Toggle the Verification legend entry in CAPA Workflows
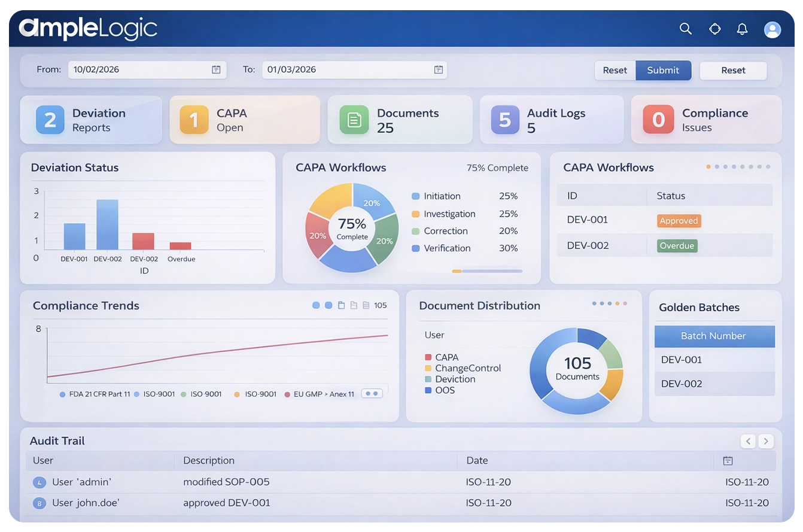Viewport: 803px width, 532px height. 446,248
